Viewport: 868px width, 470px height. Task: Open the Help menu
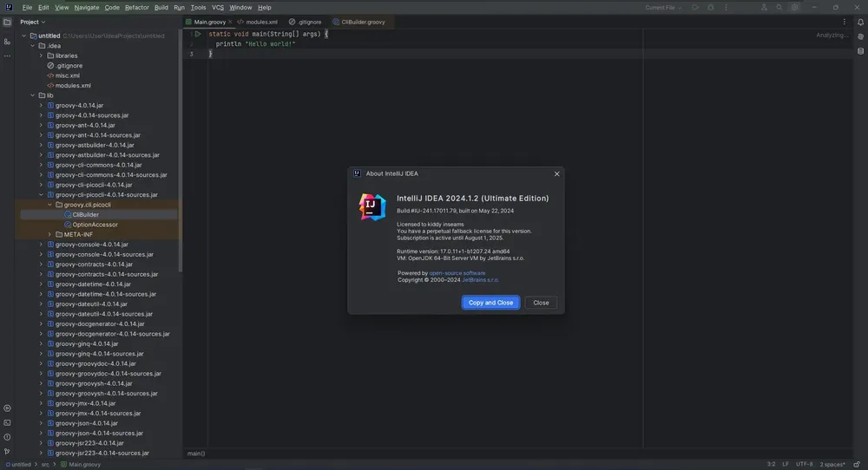(265, 7)
